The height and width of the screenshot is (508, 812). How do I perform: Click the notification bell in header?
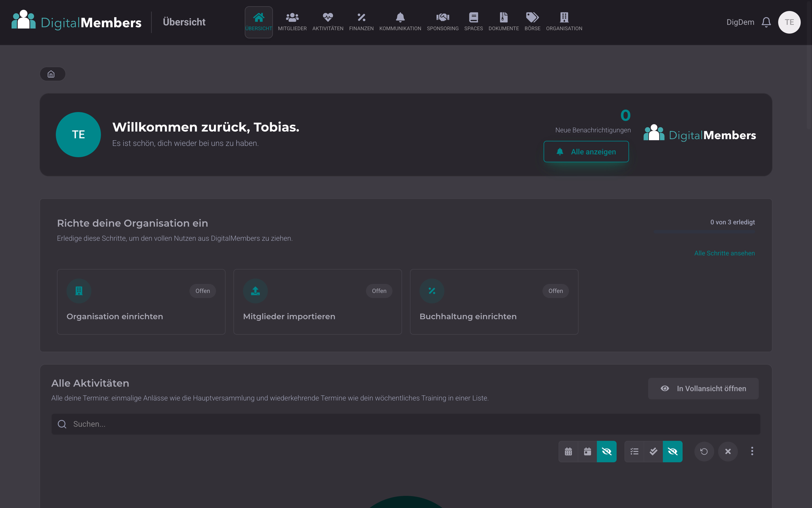(x=766, y=22)
